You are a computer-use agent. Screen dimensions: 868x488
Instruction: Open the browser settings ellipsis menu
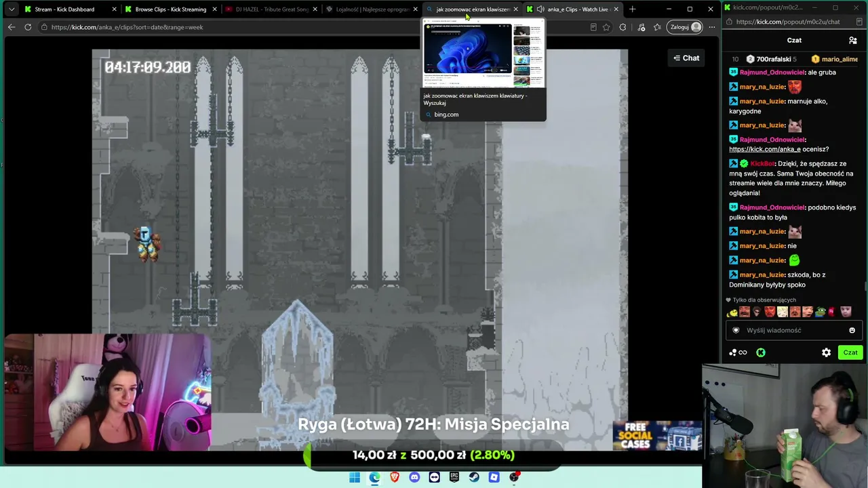711,27
